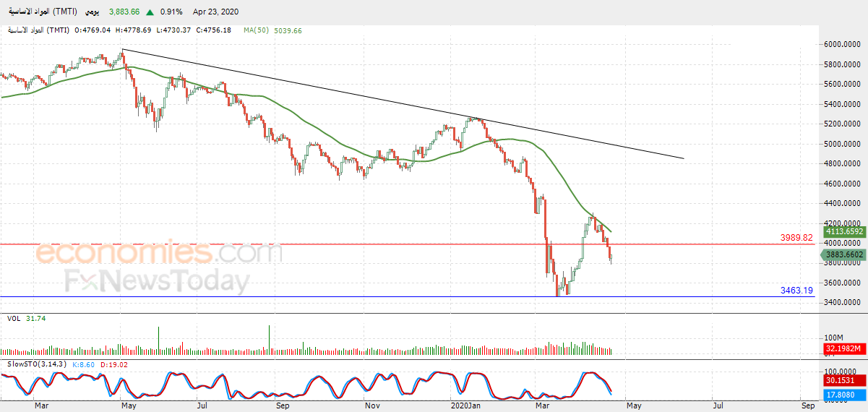
Task: Click the 4400.0000 price axis label
Action: 843,204
